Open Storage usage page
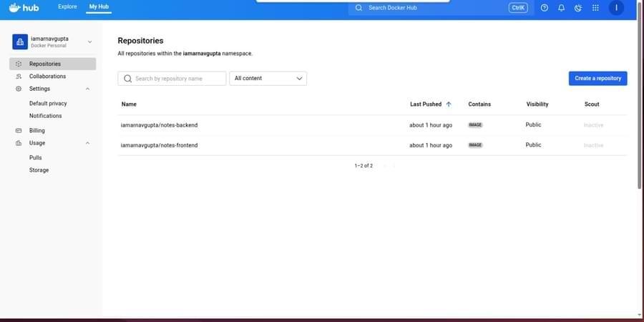The image size is (644, 322). coord(39,170)
